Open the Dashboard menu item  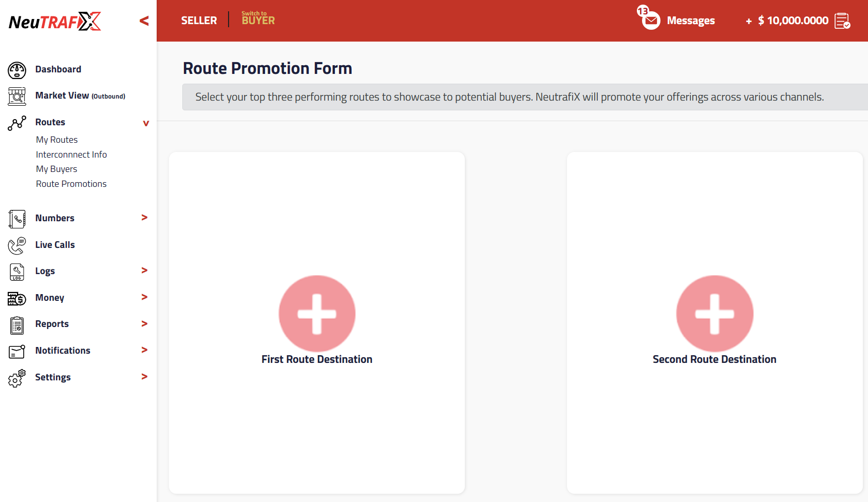click(x=58, y=69)
